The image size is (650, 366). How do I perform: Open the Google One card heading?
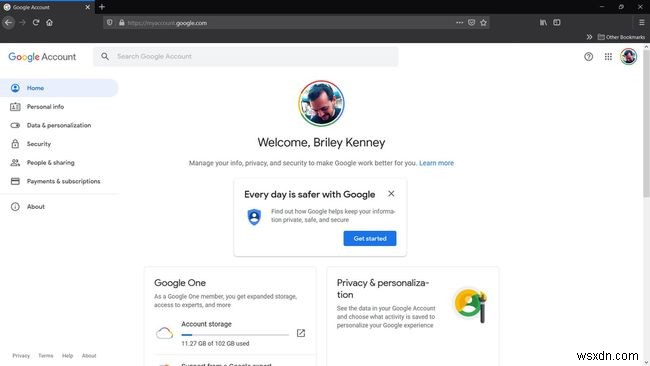pyautogui.click(x=180, y=283)
